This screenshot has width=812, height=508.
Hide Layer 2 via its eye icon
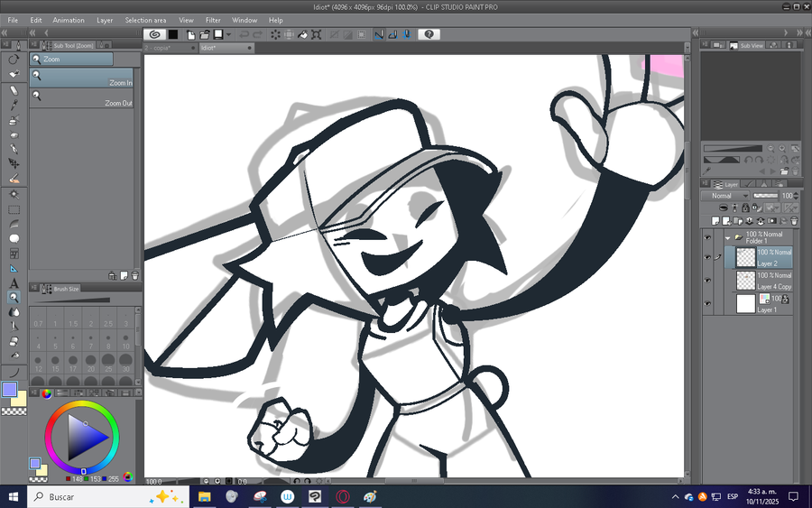click(x=707, y=257)
